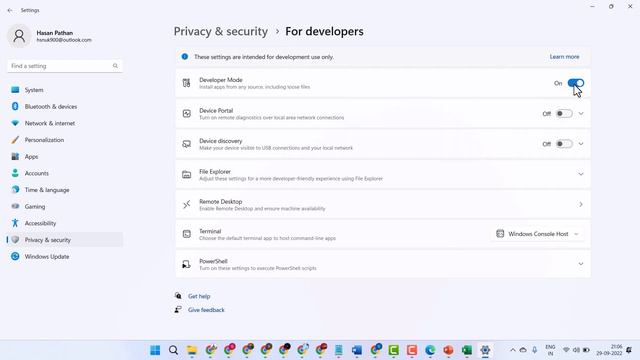
Task: Open Microsoft Word from the taskbar
Action: [x=357, y=350]
